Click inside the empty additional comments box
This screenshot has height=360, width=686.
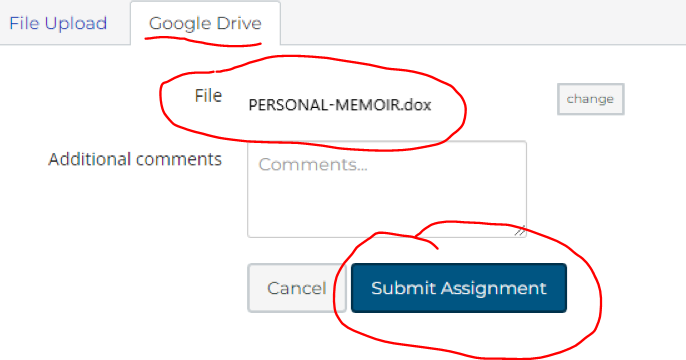pos(387,189)
